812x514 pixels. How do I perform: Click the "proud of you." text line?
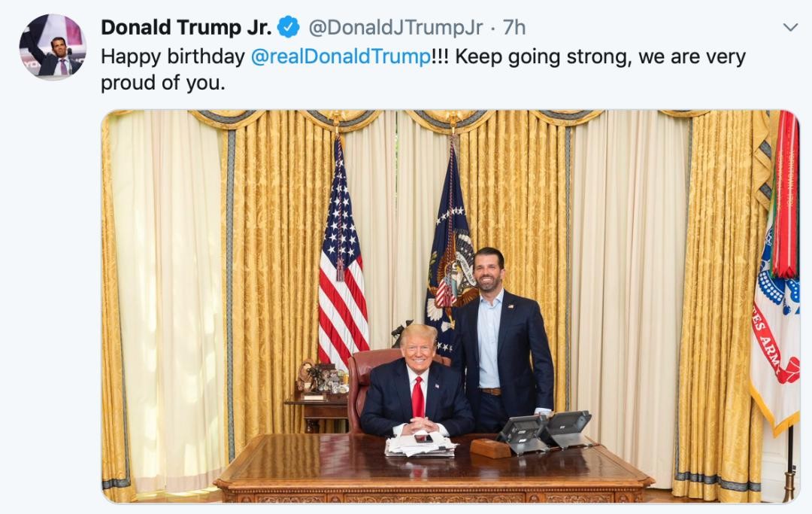coord(163,82)
